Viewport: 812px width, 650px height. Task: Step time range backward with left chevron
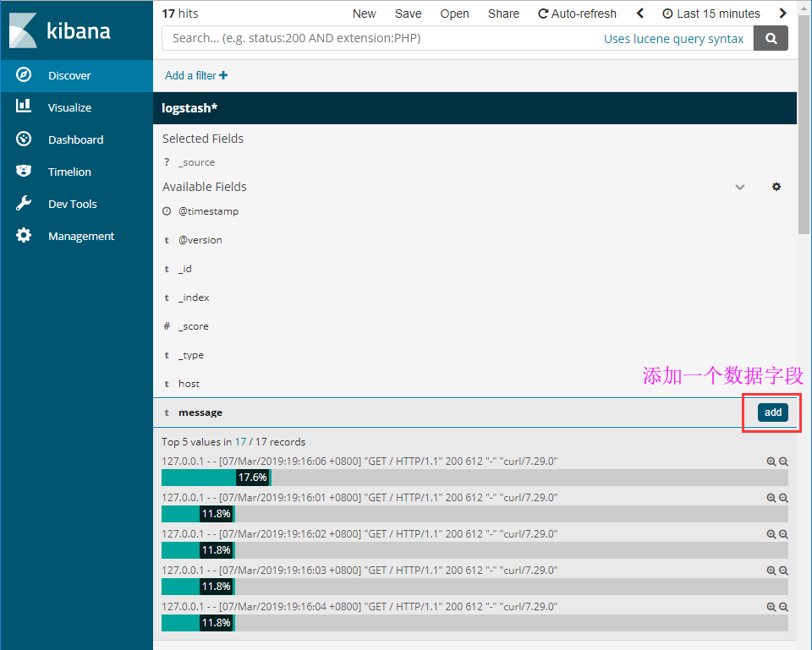click(640, 14)
